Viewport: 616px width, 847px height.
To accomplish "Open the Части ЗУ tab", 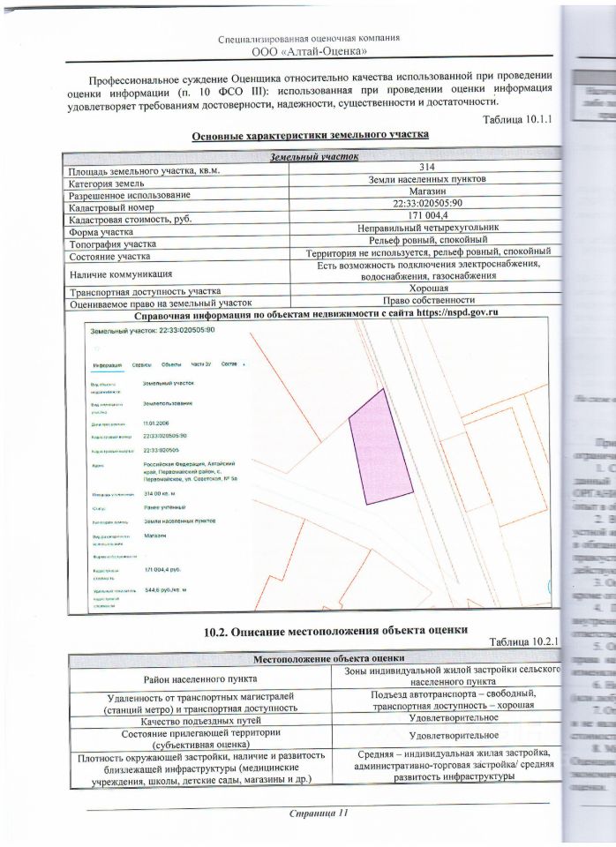I will click(x=201, y=364).
